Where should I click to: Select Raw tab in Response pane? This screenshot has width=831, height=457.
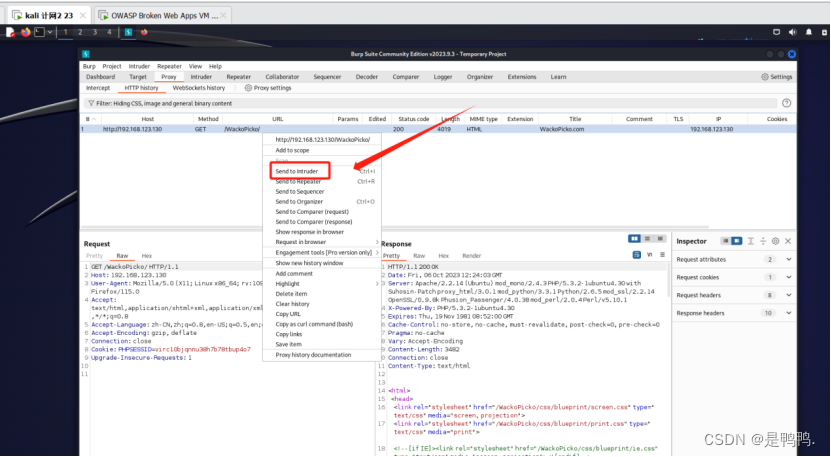pos(419,256)
